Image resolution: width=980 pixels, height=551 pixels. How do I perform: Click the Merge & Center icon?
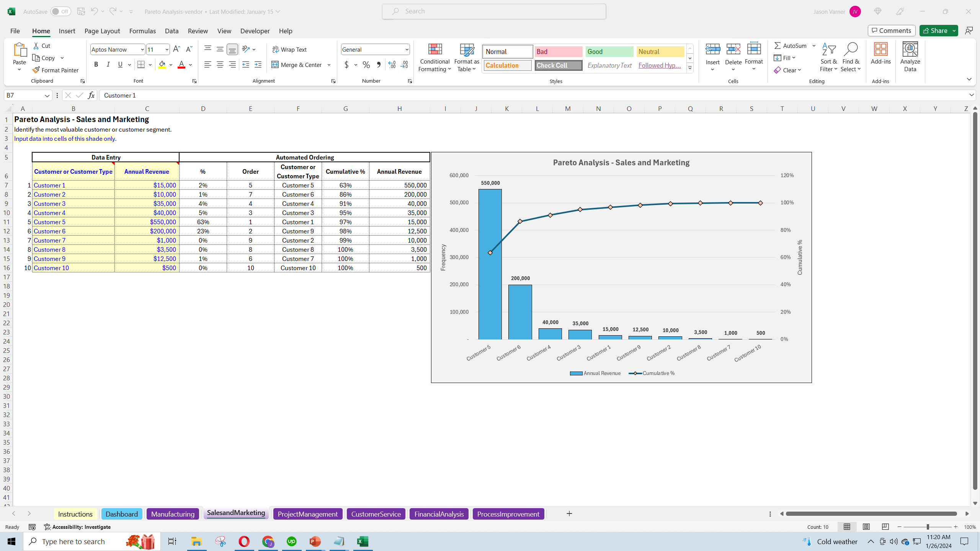click(275, 65)
